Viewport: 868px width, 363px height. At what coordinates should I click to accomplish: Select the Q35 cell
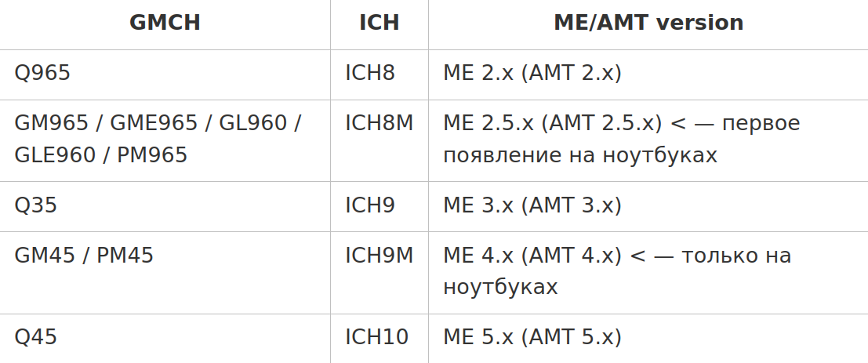(x=165, y=205)
